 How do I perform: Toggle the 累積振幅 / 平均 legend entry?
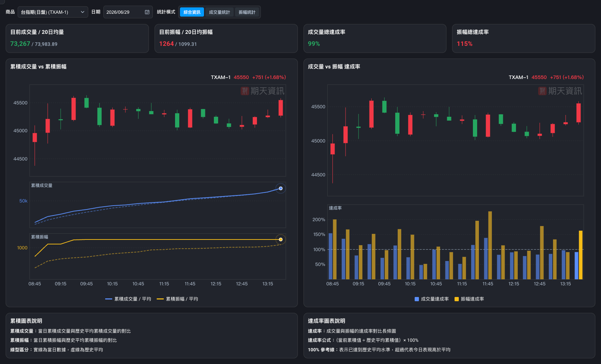[x=178, y=299]
